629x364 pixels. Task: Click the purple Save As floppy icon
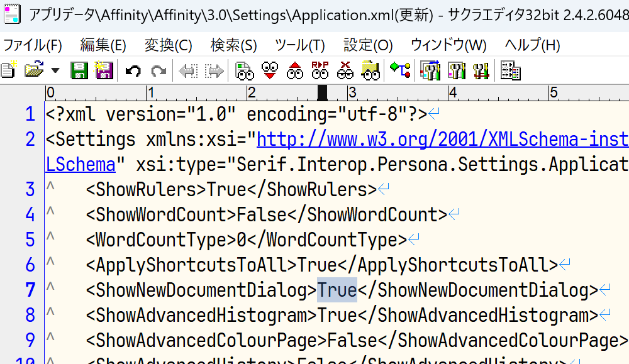tap(104, 70)
